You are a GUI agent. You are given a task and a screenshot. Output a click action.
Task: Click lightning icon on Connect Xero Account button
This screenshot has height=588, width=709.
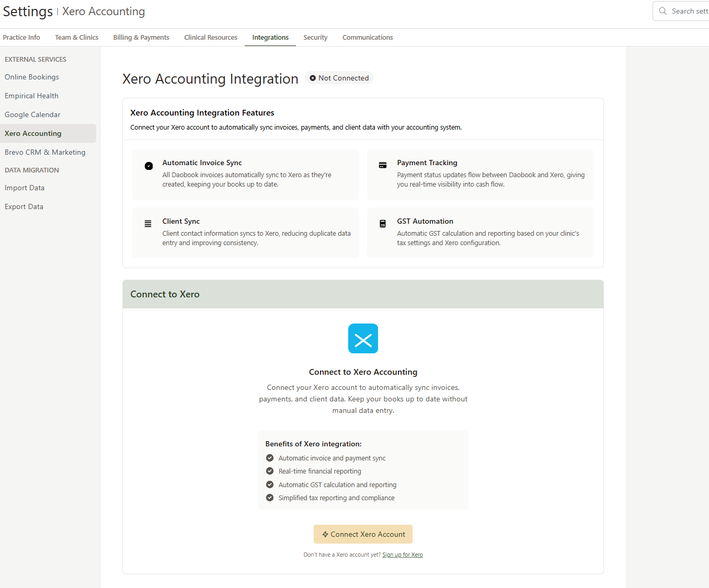(325, 534)
